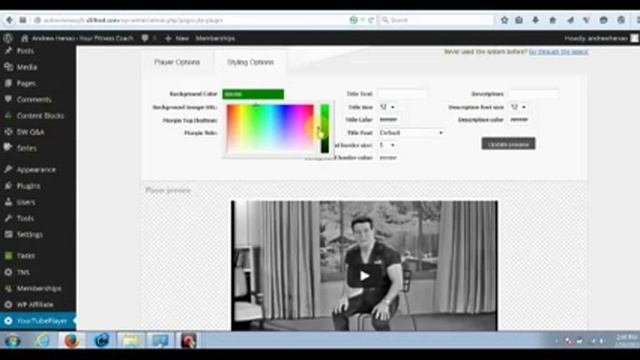Open the Title Font Default dropdown
Viewport: 640px width, 360px height.
(411, 133)
